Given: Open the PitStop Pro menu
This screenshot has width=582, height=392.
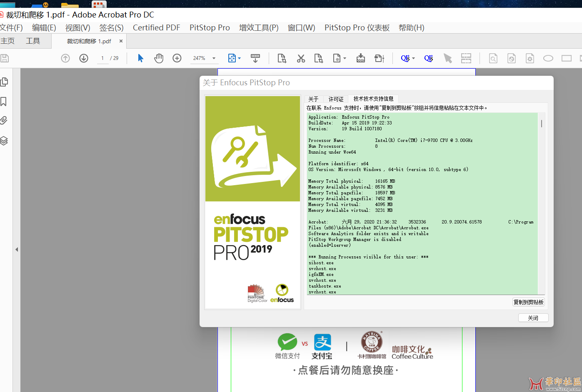Looking at the screenshot, I should point(210,27).
